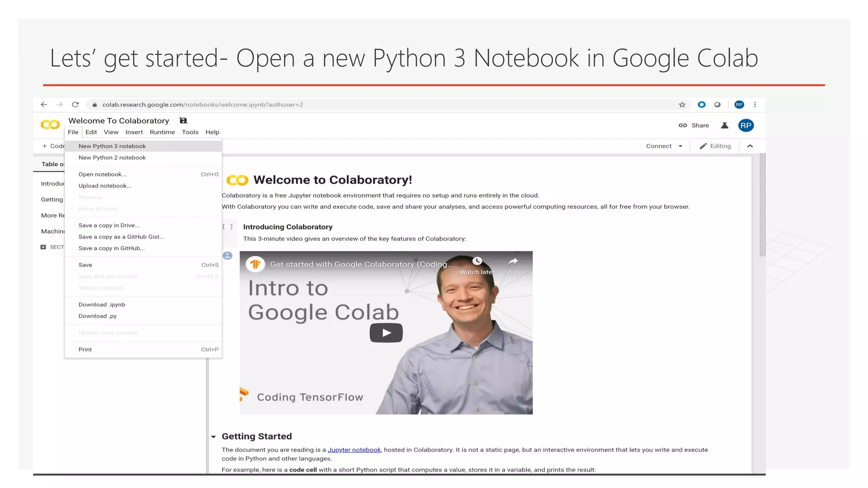868x488 pixels.
Task: Open the Edit menu
Action: click(x=91, y=132)
